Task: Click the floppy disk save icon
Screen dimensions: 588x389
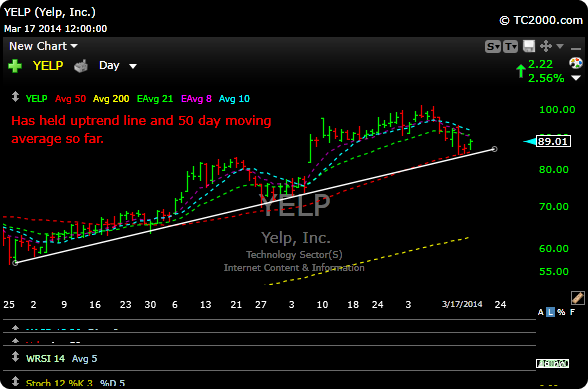Action: tap(529, 46)
